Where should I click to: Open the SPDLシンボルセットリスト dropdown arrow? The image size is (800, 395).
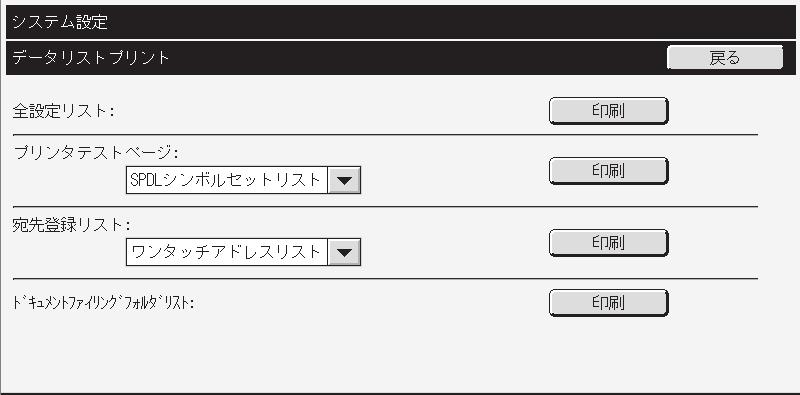tap(344, 180)
